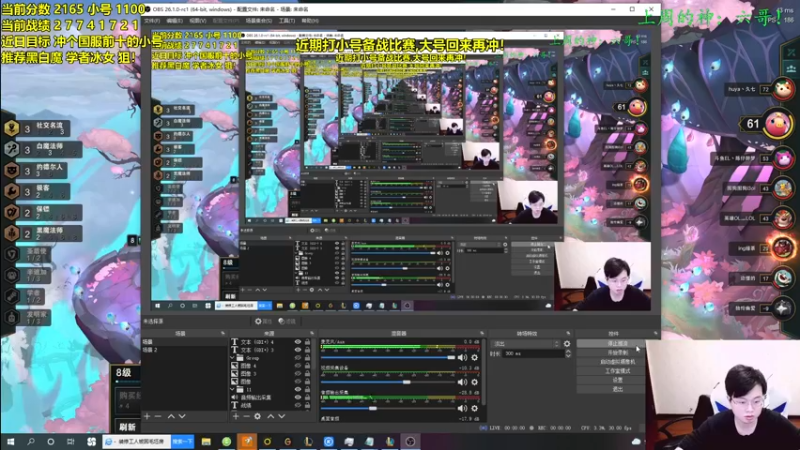Open taskbar search magnifier
The height and width of the screenshot is (450, 800).
31,441
